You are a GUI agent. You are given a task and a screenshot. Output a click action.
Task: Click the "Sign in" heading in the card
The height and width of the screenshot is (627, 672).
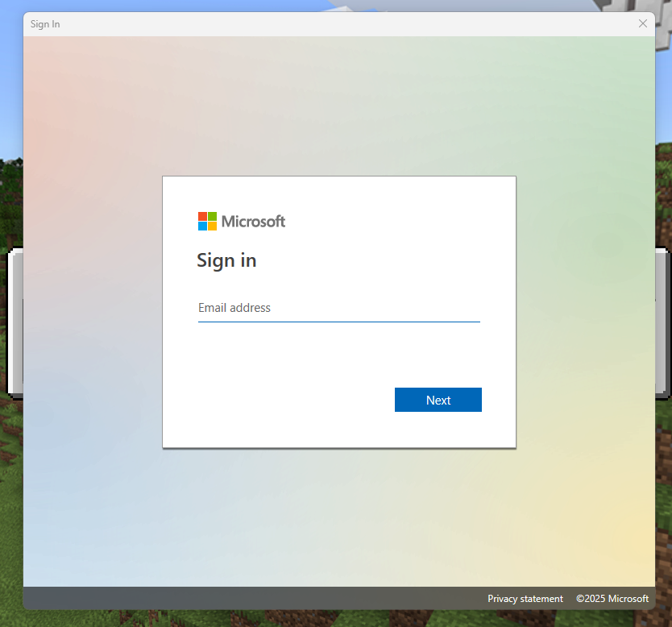(226, 260)
